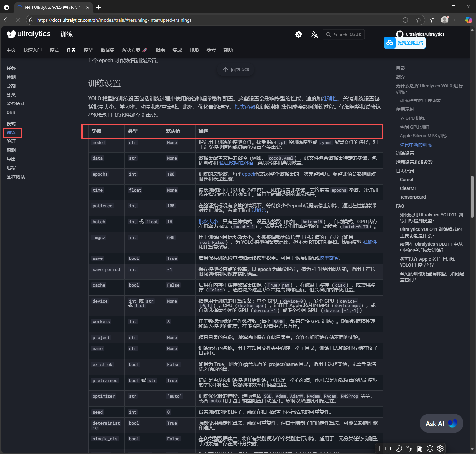Select 分割 in left sidebar

pos(11,86)
